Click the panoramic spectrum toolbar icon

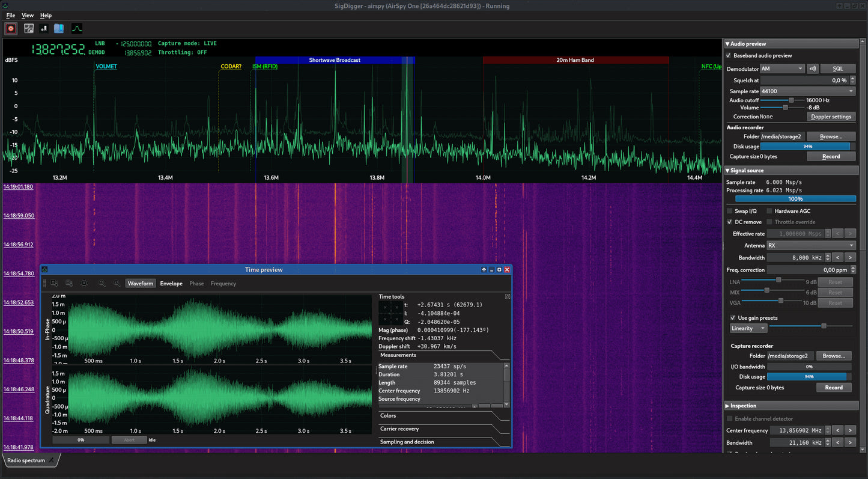[28, 28]
